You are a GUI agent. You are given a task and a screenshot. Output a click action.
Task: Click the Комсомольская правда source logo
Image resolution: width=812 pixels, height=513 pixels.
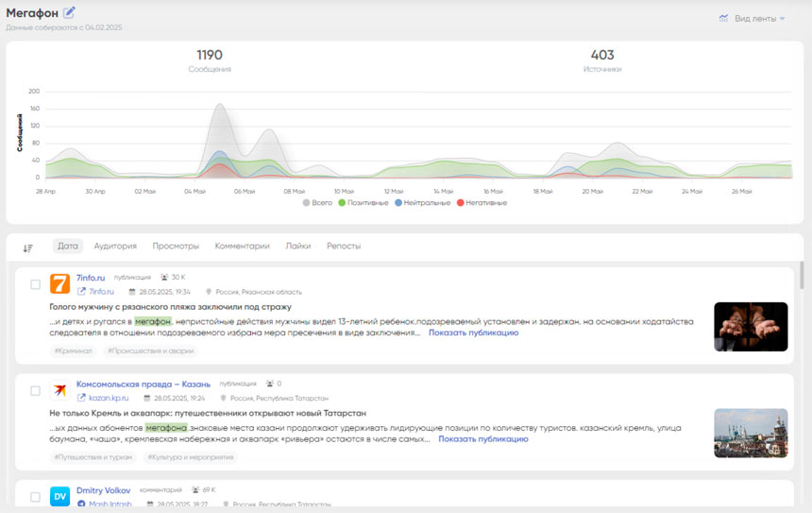(59, 390)
